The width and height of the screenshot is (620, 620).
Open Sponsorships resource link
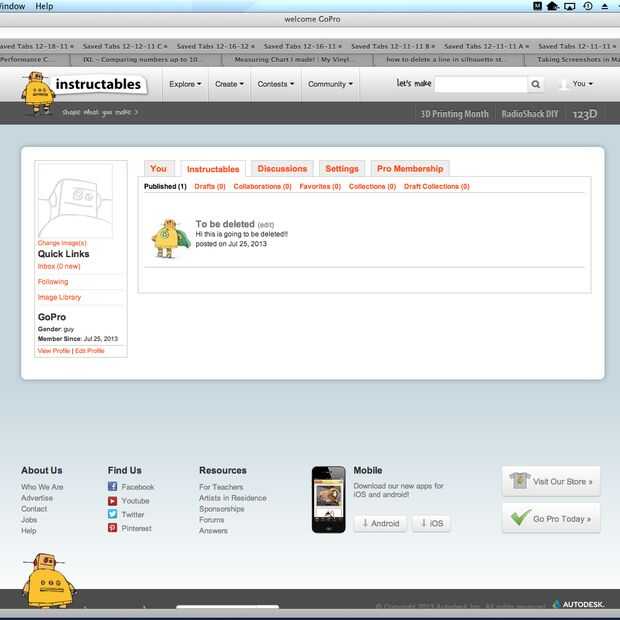222,508
